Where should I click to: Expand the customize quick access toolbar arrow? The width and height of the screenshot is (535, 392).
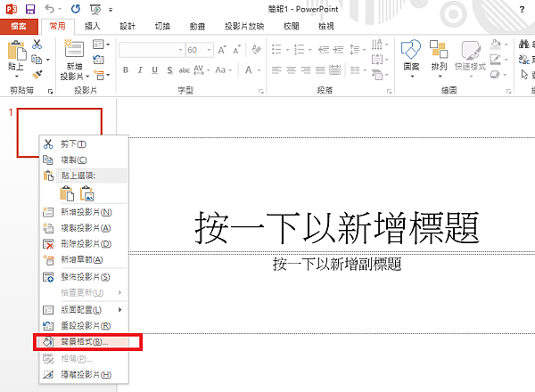[111, 10]
